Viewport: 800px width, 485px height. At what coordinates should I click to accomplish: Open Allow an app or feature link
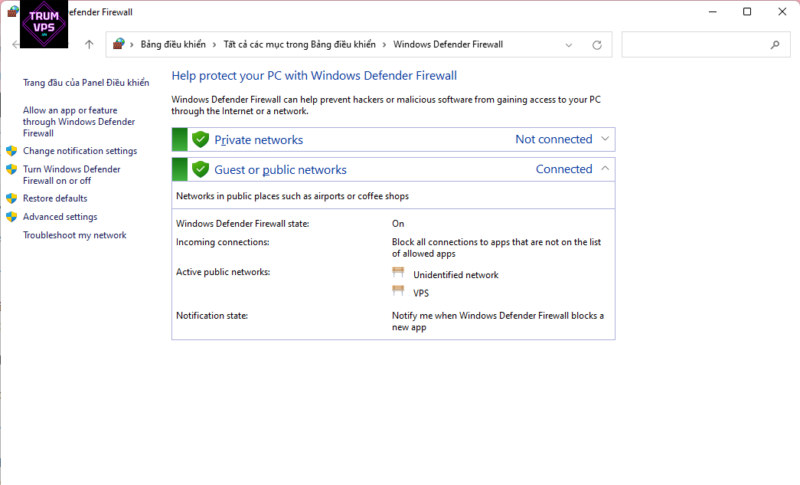coord(79,121)
